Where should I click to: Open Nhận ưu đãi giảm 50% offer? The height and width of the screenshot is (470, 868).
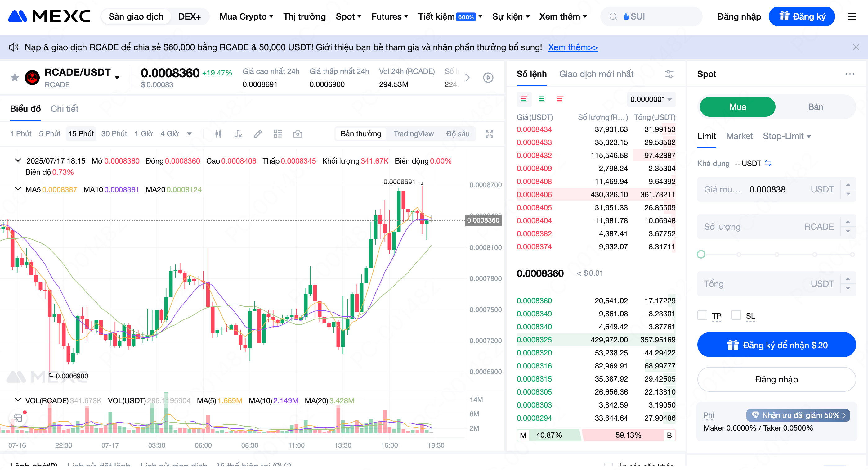click(798, 415)
